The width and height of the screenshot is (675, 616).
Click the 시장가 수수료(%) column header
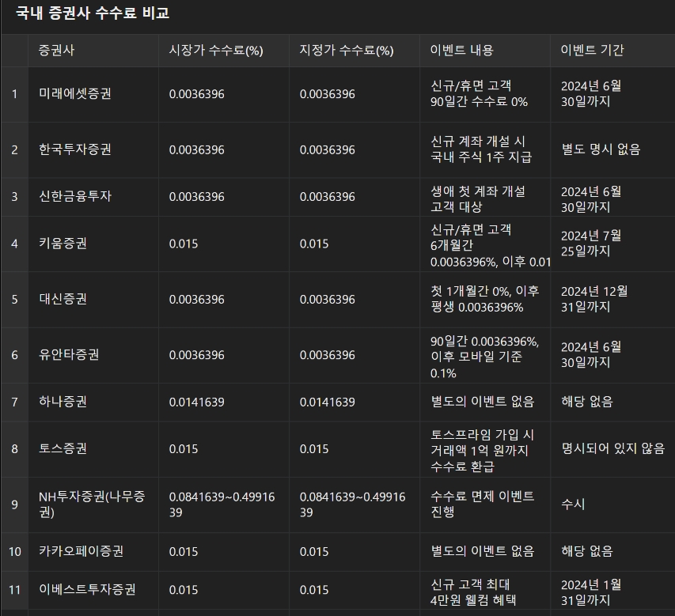pos(224,51)
